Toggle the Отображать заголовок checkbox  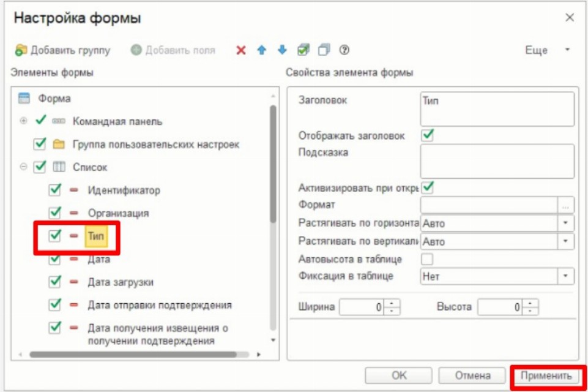point(428,135)
